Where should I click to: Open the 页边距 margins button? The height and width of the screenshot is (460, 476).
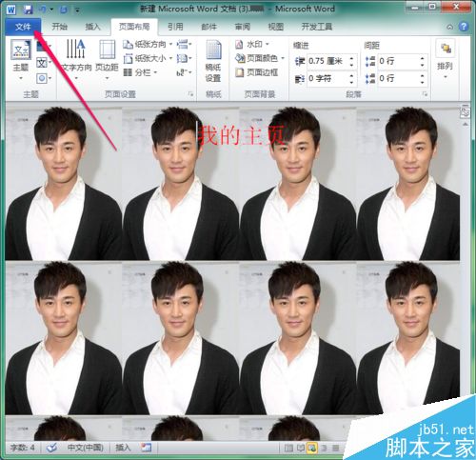coord(108,60)
